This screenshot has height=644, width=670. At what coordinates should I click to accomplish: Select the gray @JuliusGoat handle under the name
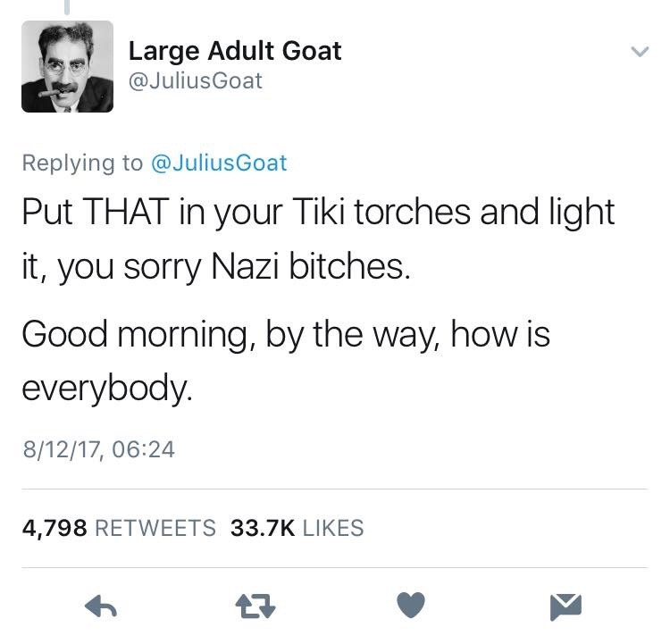(x=196, y=80)
